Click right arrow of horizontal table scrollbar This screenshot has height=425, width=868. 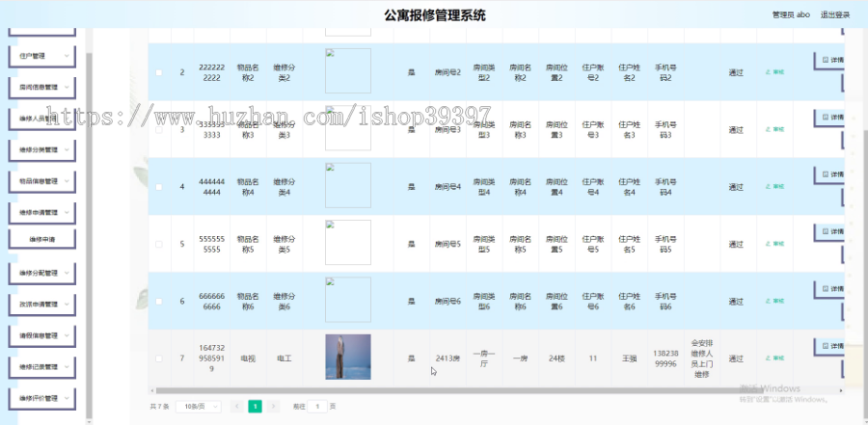841,390
